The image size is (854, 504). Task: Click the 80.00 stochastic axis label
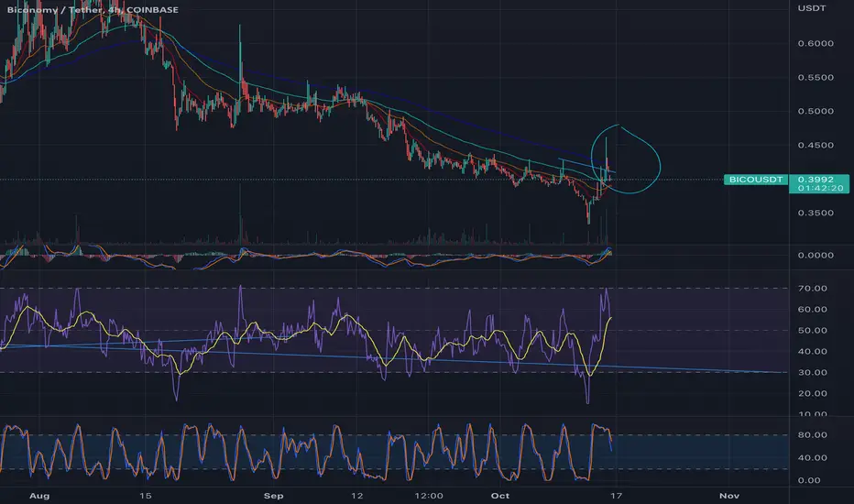[x=813, y=434]
